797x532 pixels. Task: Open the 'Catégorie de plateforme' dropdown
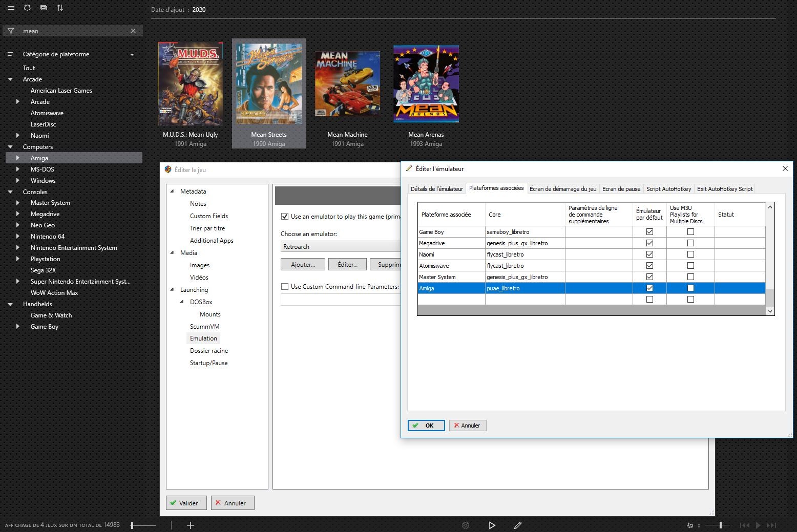(132, 54)
